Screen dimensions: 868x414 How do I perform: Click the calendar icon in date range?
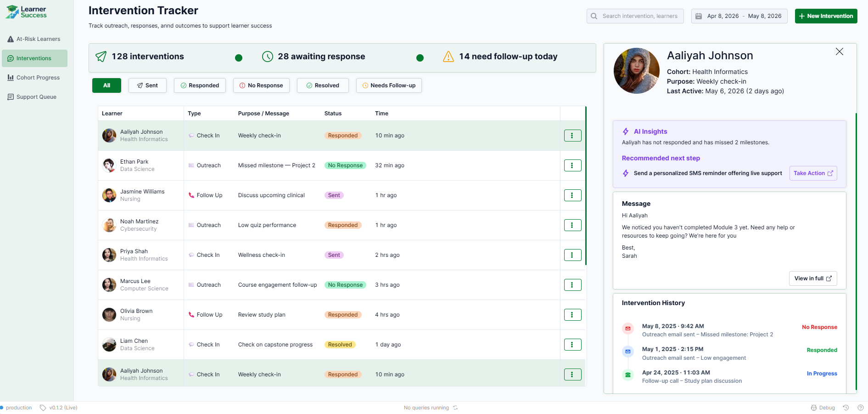click(699, 16)
